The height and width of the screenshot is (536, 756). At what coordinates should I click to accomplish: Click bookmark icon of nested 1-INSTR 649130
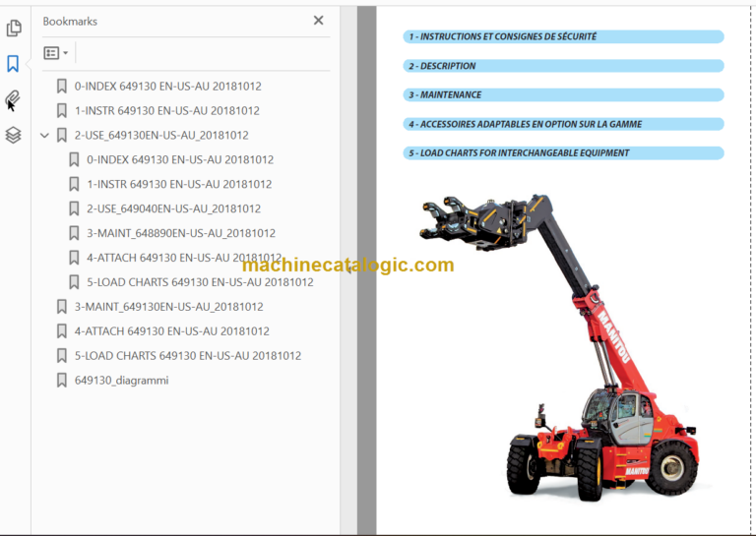point(74,185)
